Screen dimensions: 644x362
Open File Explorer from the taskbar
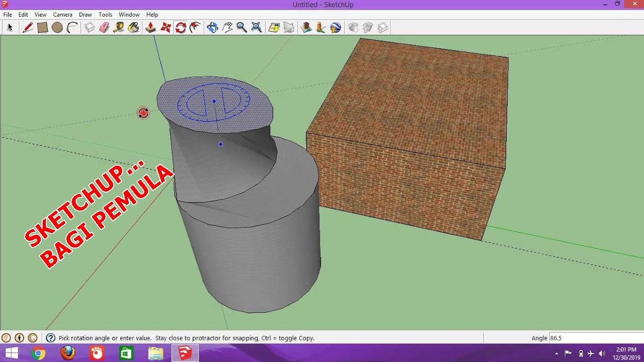(x=155, y=353)
